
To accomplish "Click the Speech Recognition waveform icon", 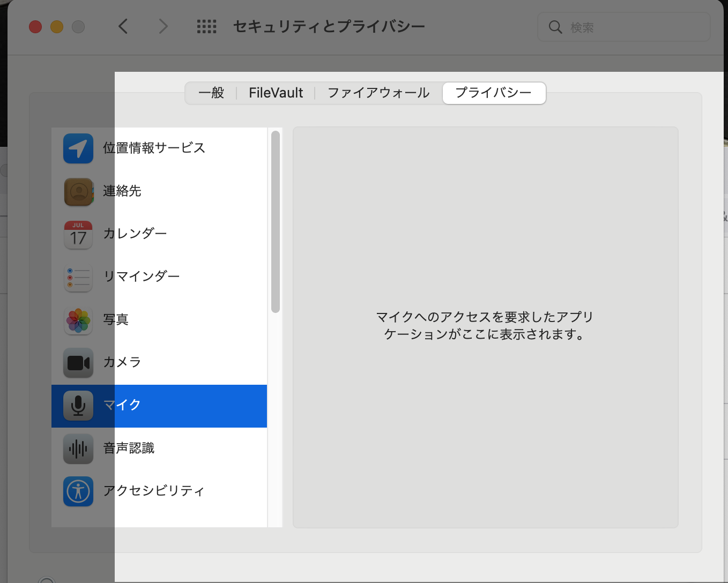I will [x=78, y=449].
